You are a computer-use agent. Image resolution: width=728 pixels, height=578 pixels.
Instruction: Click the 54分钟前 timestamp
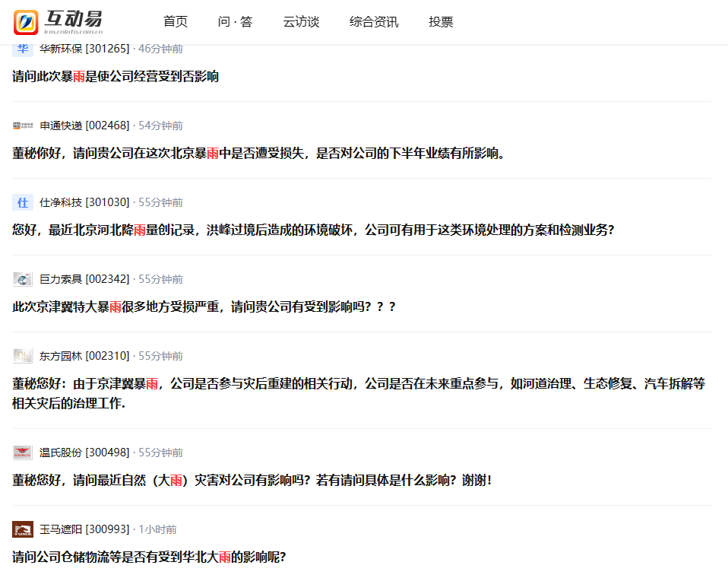160,125
